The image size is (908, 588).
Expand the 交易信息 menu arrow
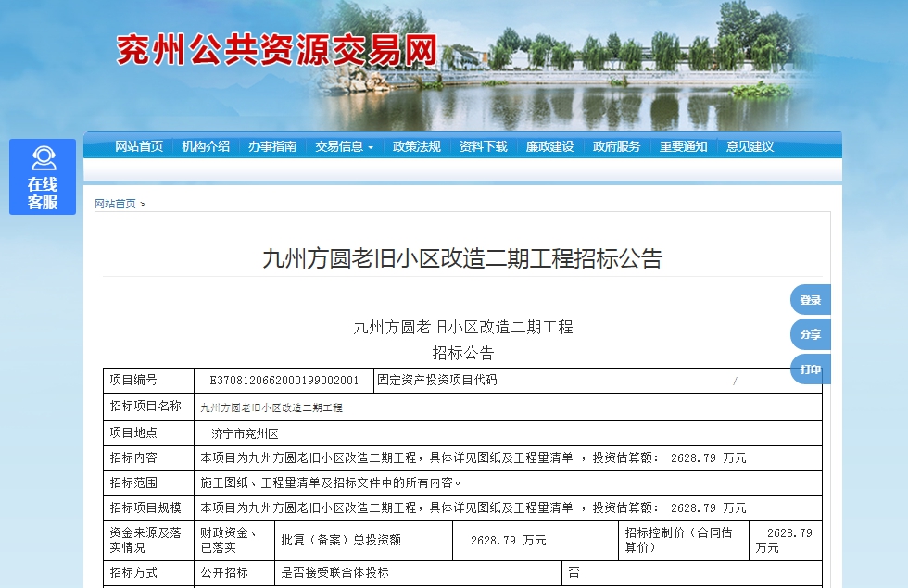tap(370, 146)
